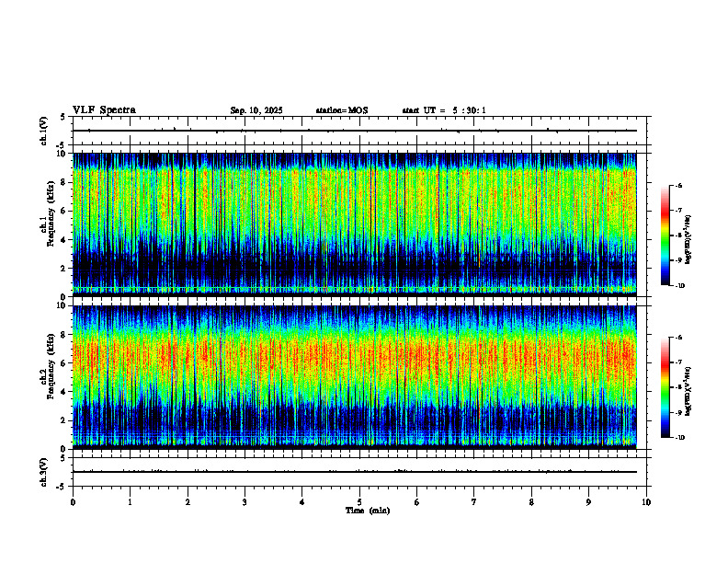Image resolution: width=728 pixels, height=563 pixels.
Task: Click the ch.3 voltage waveform trace
Action: click(355, 472)
